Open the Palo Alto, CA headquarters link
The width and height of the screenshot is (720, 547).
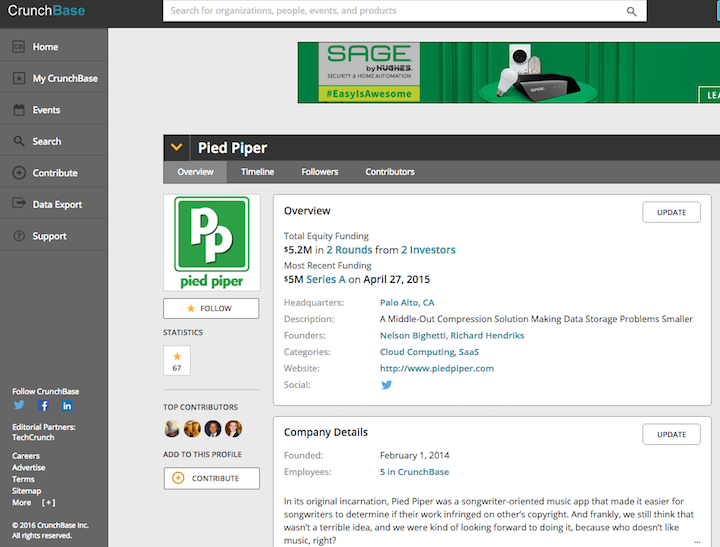coord(407,303)
